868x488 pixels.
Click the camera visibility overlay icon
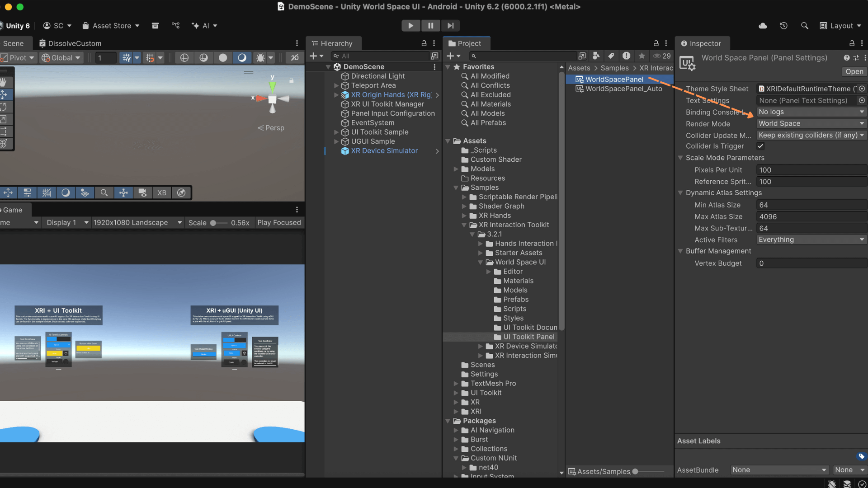click(x=142, y=193)
